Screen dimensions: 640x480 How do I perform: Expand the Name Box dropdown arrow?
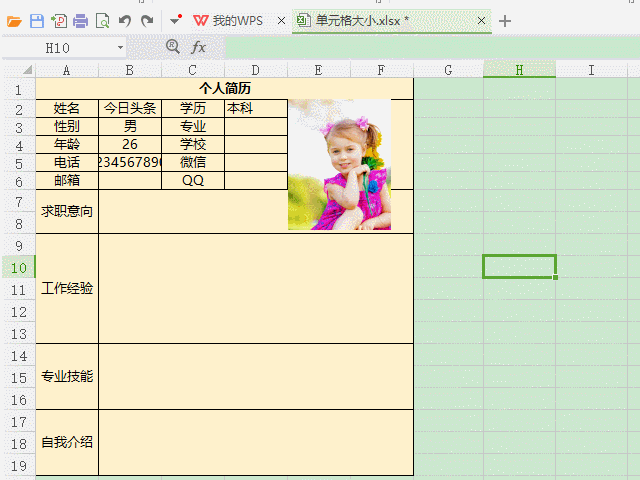(120, 47)
